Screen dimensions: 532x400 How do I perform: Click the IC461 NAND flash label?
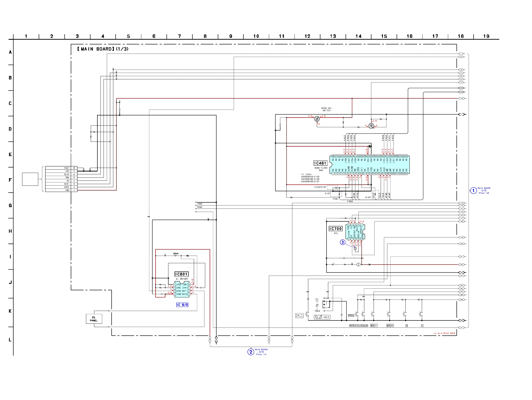320,163
